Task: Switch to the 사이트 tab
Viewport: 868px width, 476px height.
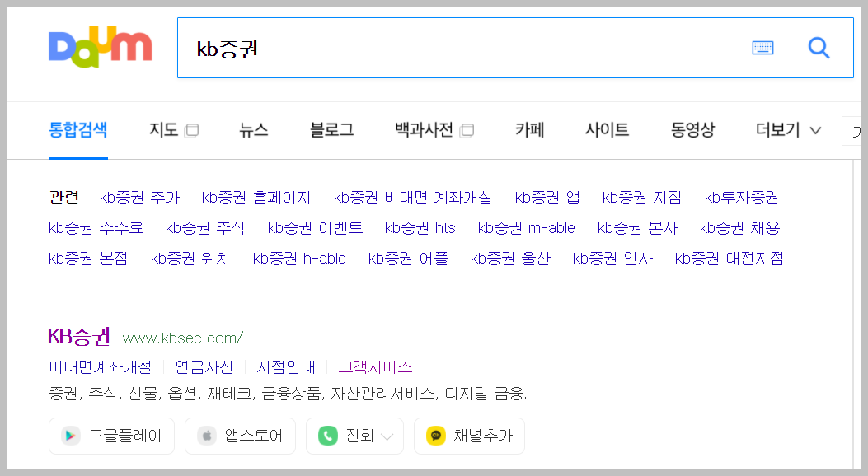Action: 608,130
